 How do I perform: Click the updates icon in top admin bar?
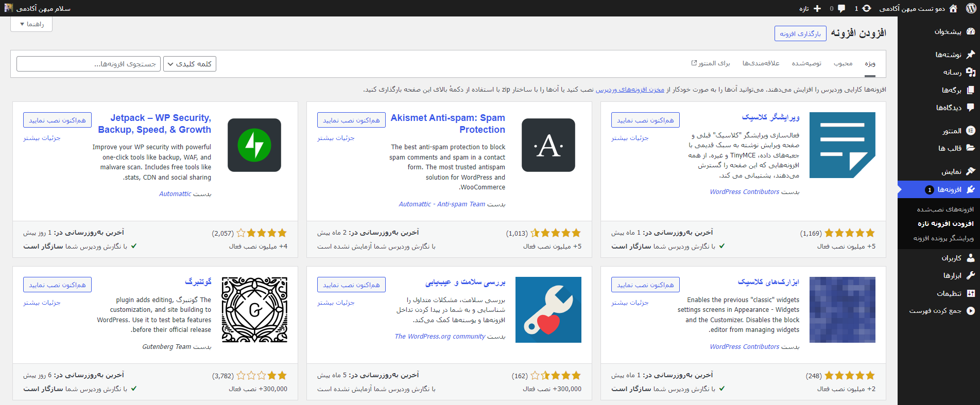[x=867, y=8]
